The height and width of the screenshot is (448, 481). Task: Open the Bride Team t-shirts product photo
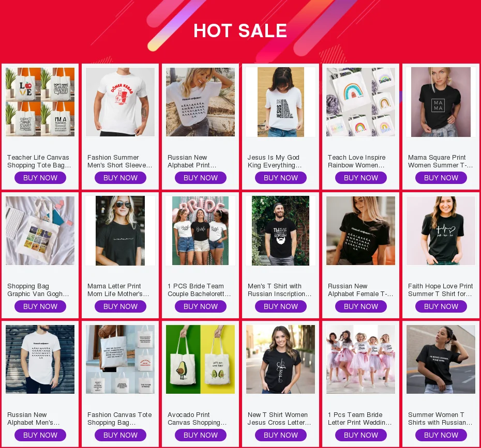200,230
